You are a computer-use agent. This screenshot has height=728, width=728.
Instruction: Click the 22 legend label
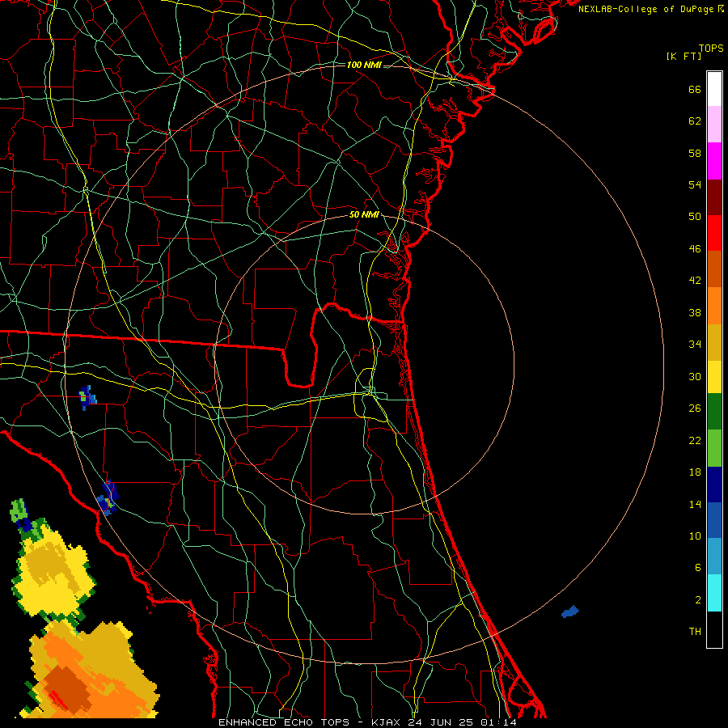695,440
